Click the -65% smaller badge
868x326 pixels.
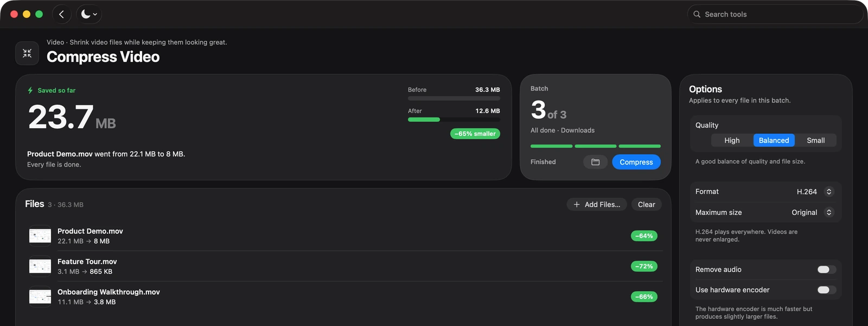[x=475, y=134]
